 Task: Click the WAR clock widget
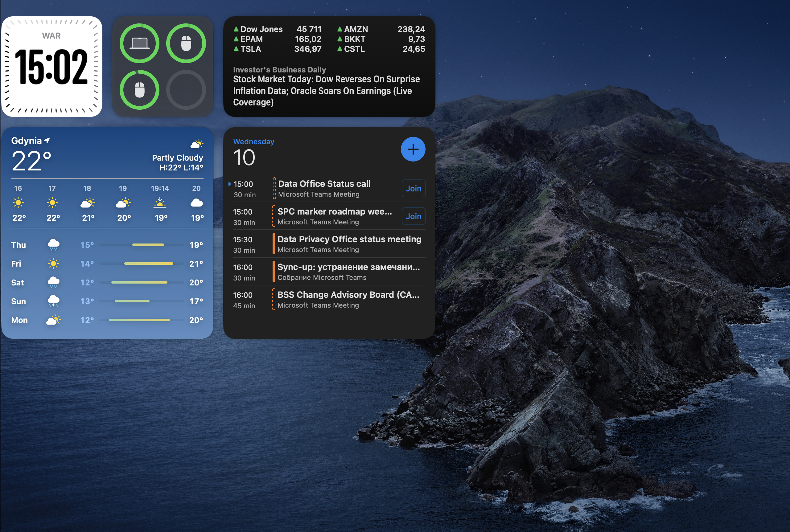pos(51,67)
